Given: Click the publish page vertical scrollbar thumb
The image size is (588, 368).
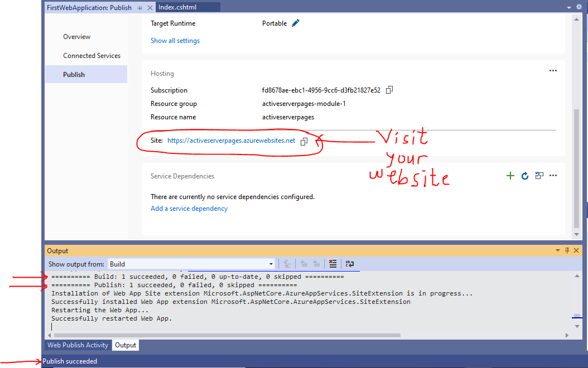Looking at the screenshot, I should 576,168.
